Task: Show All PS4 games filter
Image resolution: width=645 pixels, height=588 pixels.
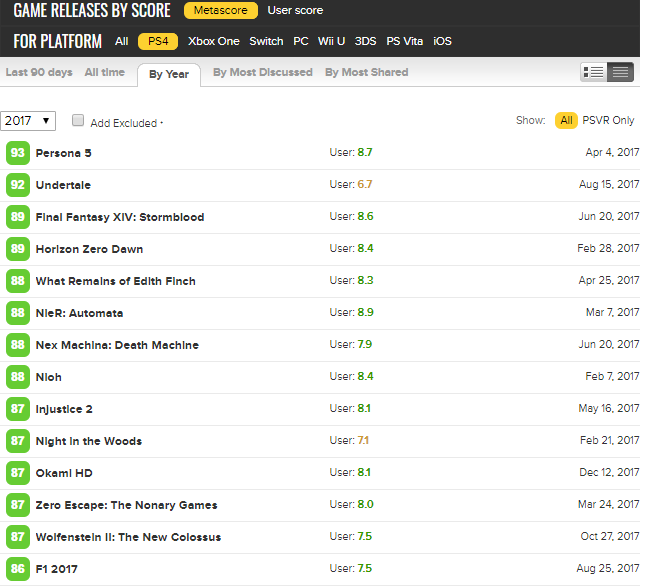Action: [566, 120]
